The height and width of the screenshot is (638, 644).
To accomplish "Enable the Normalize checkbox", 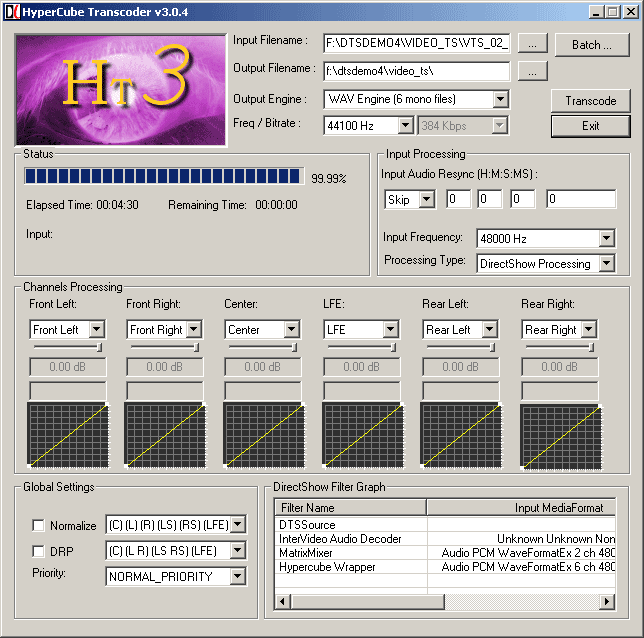I will click(x=39, y=525).
